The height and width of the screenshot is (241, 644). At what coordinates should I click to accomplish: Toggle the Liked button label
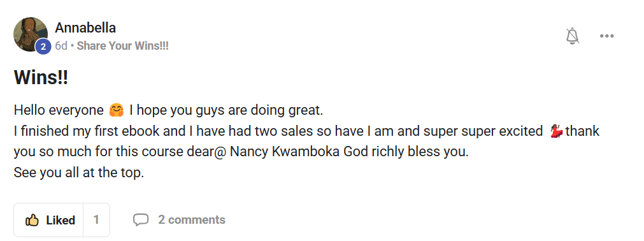pos(61,221)
